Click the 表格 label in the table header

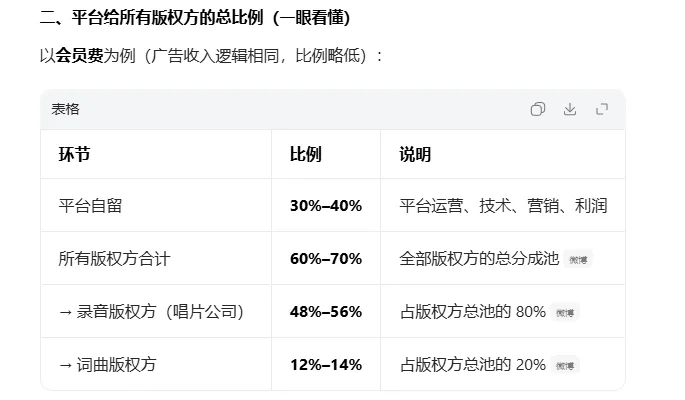pos(65,109)
